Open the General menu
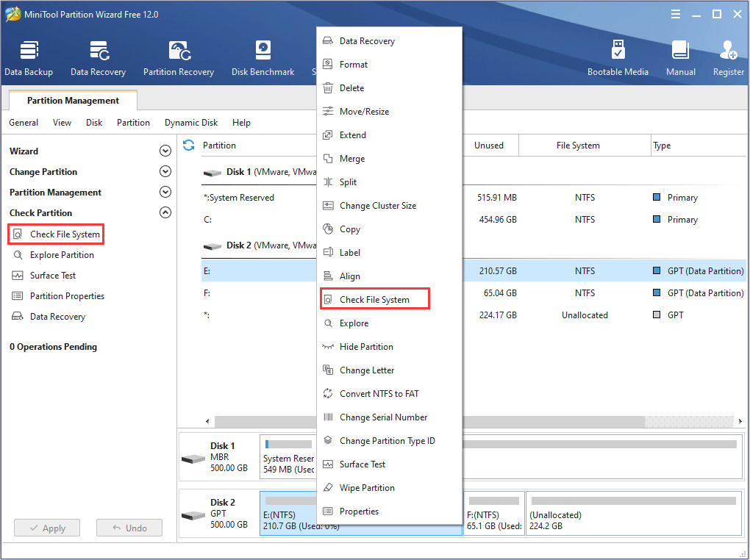This screenshot has width=750, height=560. point(24,123)
